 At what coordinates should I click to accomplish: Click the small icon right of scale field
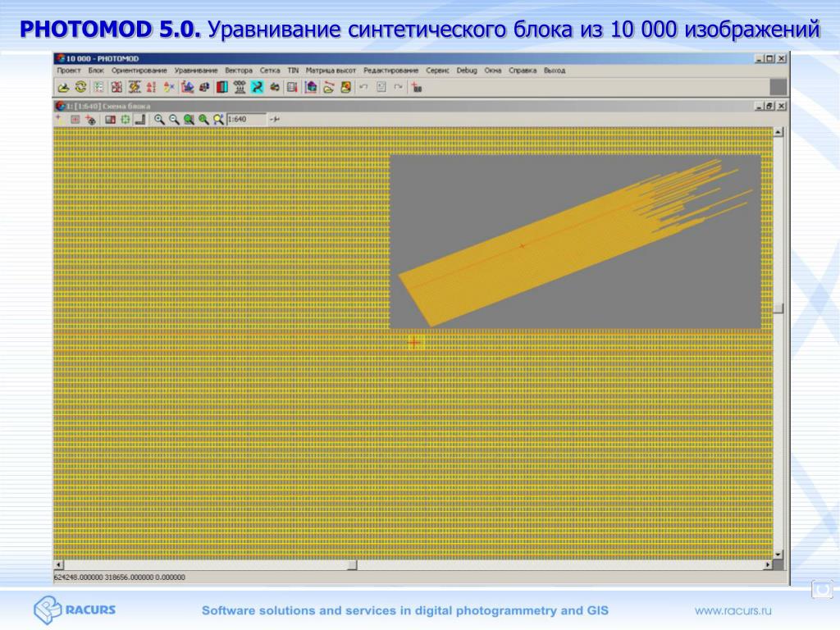click(x=274, y=119)
